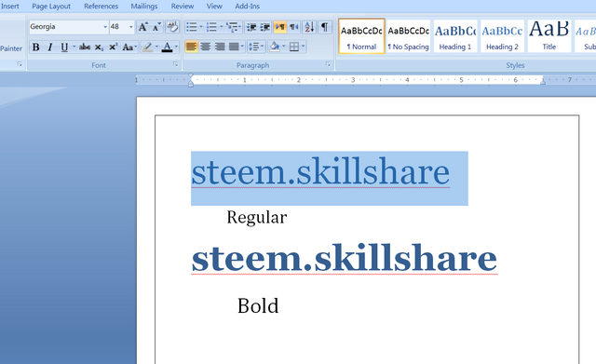The width and height of the screenshot is (596, 364).
Task: Open Paragraph dialog launcher
Action: pos(328,64)
